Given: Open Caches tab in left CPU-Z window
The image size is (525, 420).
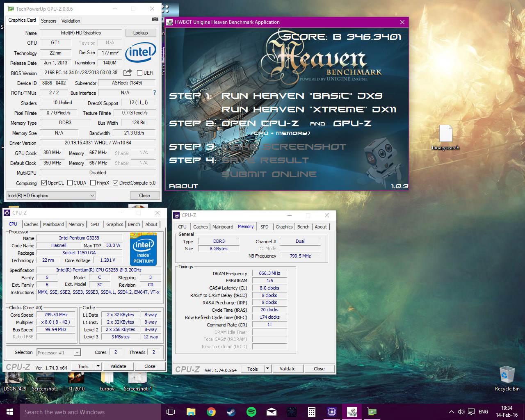Looking at the screenshot, I should point(31,224).
